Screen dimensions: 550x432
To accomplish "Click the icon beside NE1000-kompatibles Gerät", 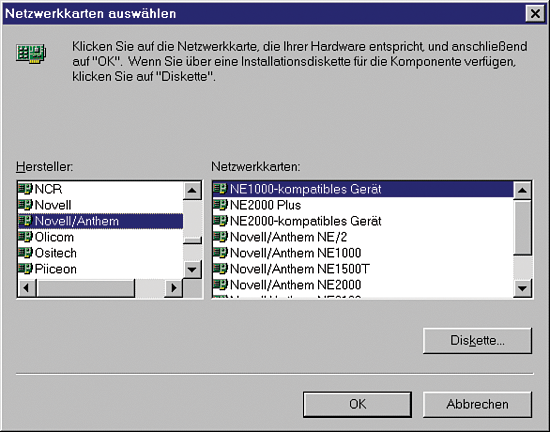I will click(220, 189).
